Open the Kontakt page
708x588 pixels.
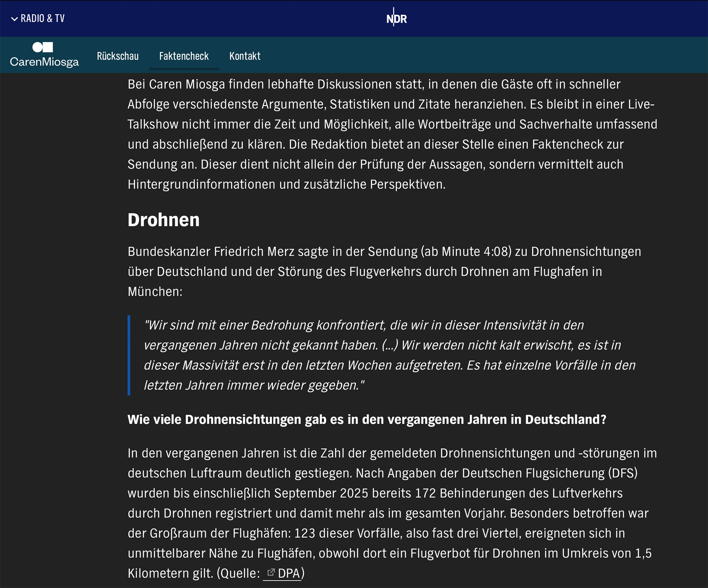245,56
